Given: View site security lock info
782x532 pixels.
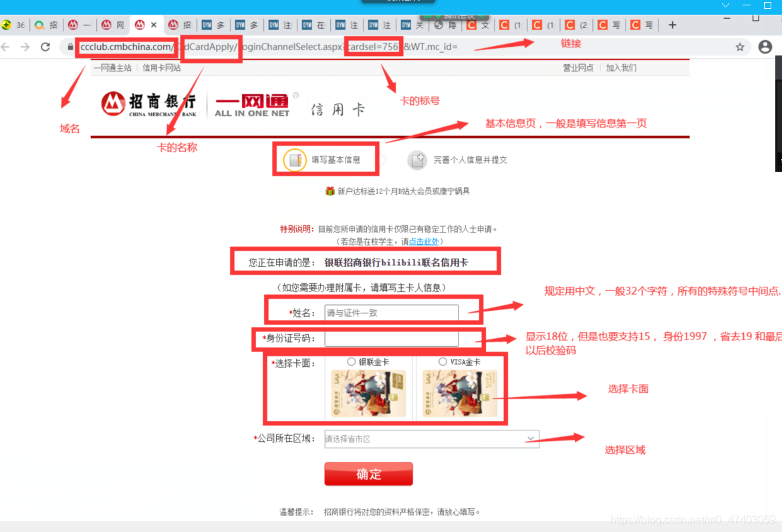Looking at the screenshot, I should (x=70, y=47).
